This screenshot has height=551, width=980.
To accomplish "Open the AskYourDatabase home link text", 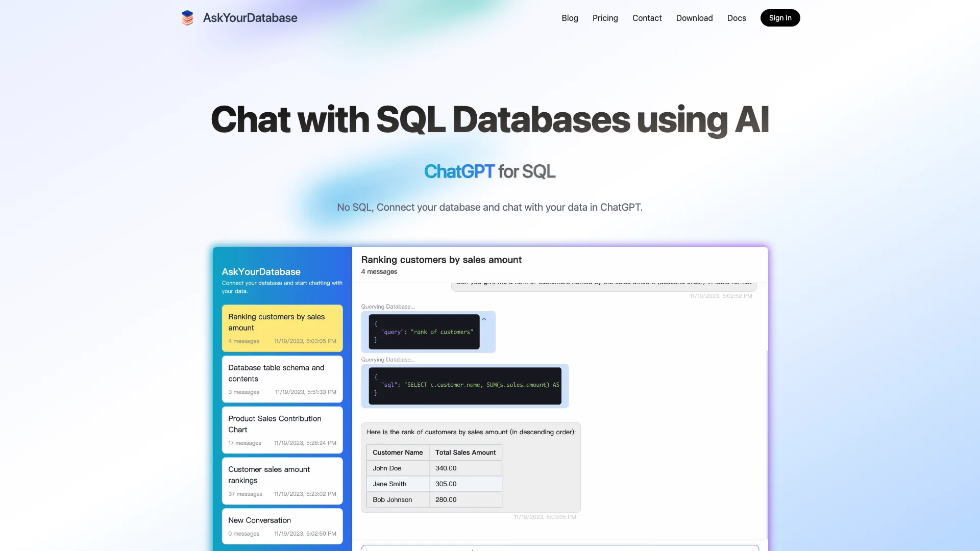I will [x=250, y=18].
